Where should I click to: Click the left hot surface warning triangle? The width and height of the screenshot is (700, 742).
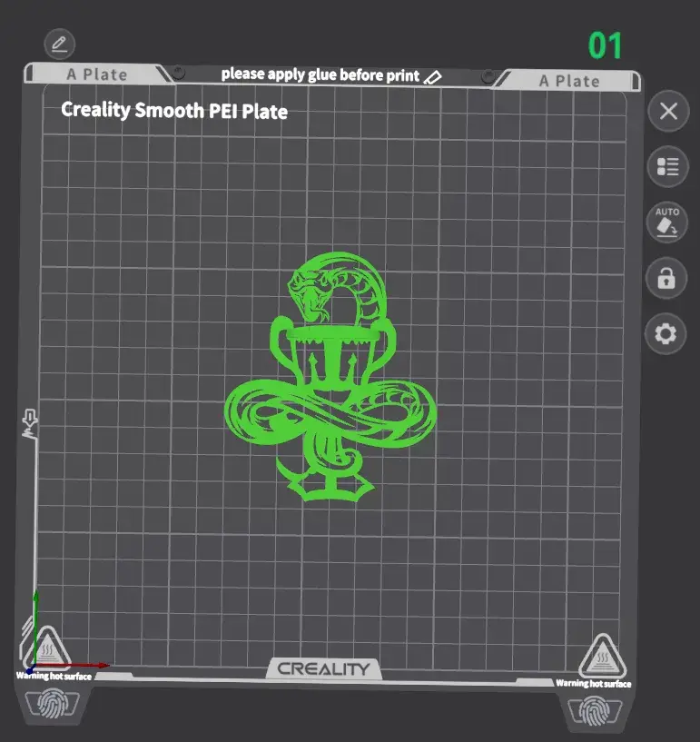(x=47, y=648)
